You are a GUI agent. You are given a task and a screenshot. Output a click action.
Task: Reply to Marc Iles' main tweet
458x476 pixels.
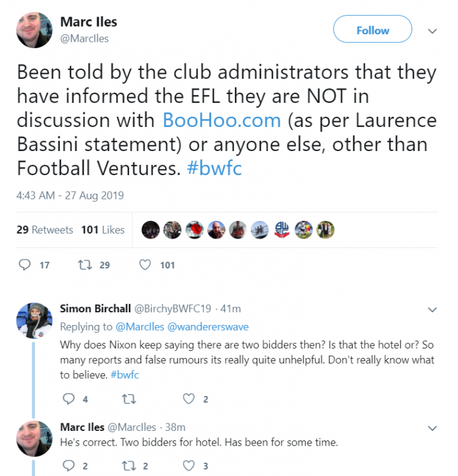pos(25,265)
